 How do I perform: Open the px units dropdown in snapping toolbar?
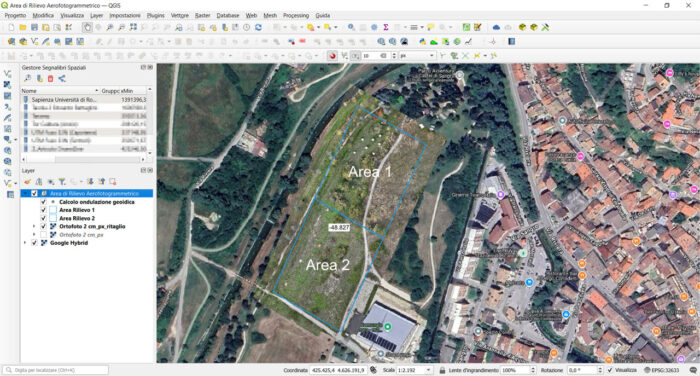coord(431,56)
